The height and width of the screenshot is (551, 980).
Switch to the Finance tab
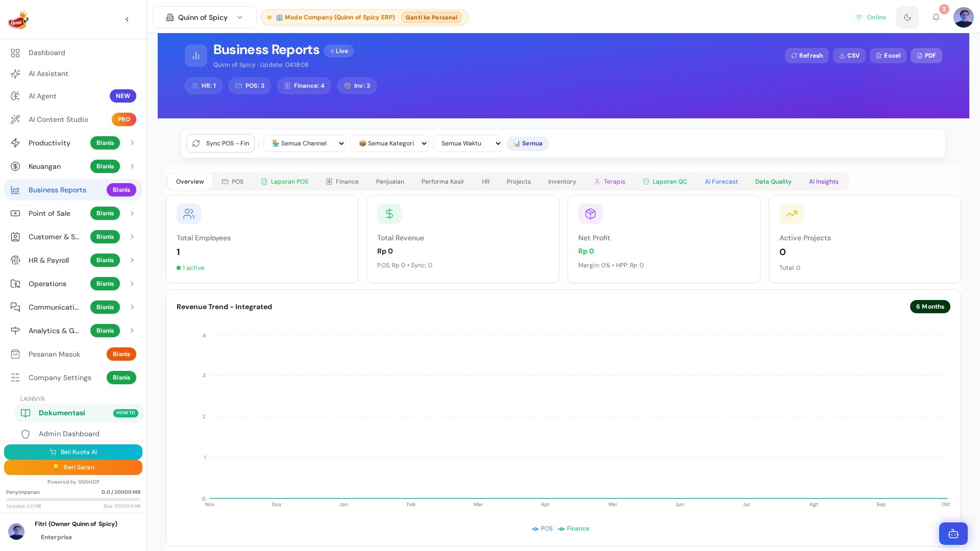pyautogui.click(x=342, y=182)
